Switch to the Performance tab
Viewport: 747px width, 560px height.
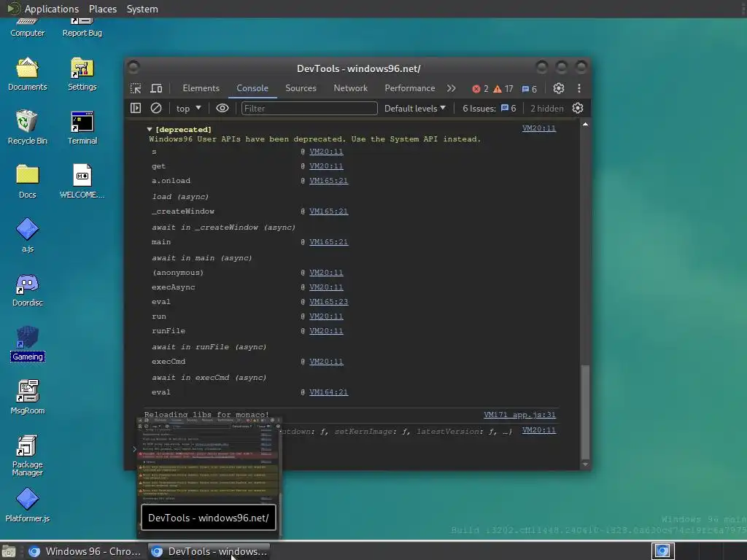(410, 88)
